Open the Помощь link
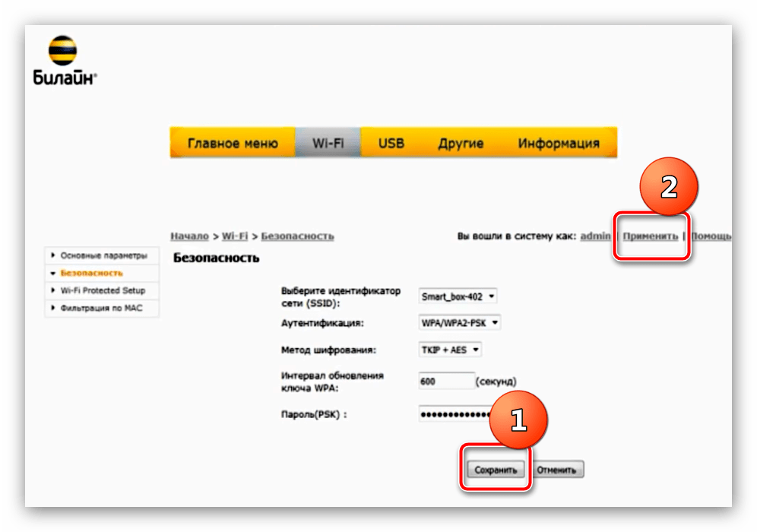 click(x=711, y=236)
